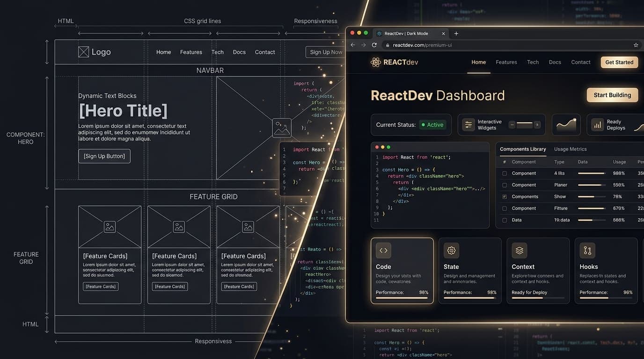Click the [Sign Up Button] in wireframe hero
The height and width of the screenshot is (359, 644).
104,156
